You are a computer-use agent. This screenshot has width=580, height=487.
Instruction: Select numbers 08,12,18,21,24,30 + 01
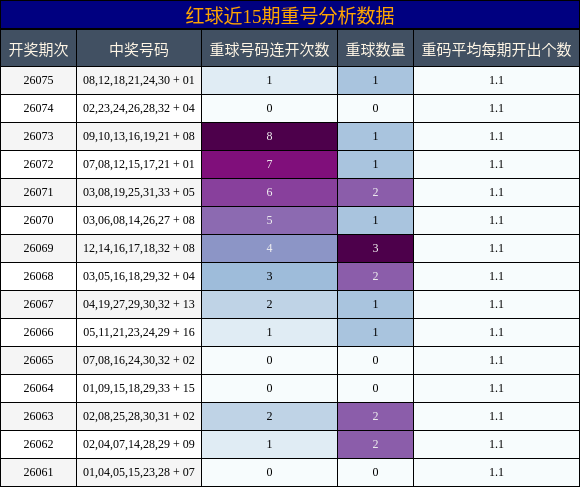tap(139, 80)
